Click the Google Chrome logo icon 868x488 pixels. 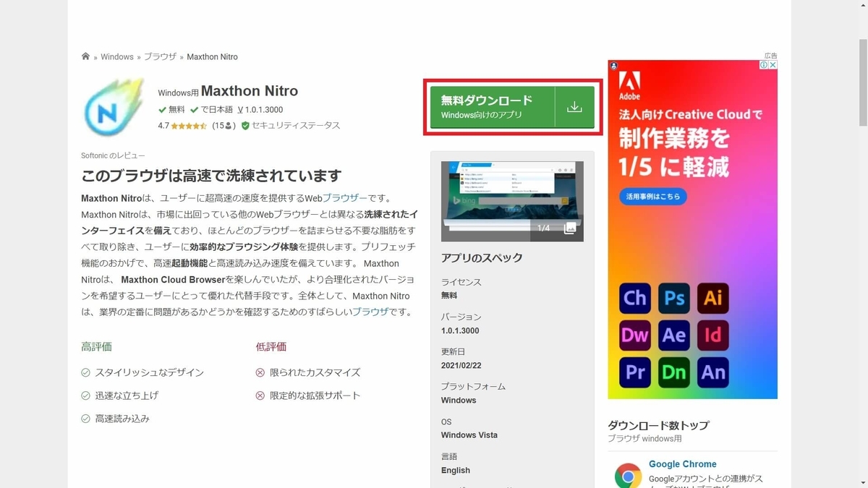click(x=628, y=476)
